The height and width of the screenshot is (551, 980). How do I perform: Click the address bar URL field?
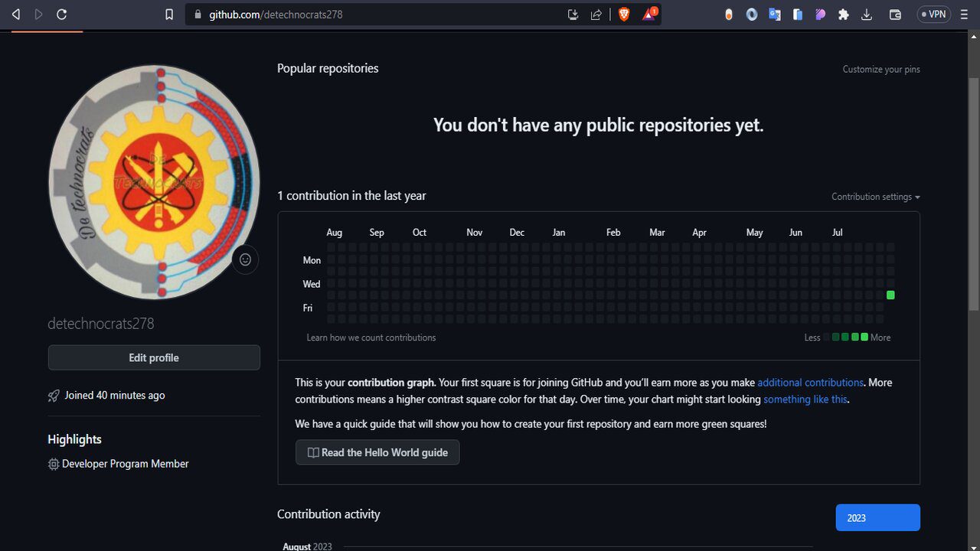coord(367,14)
